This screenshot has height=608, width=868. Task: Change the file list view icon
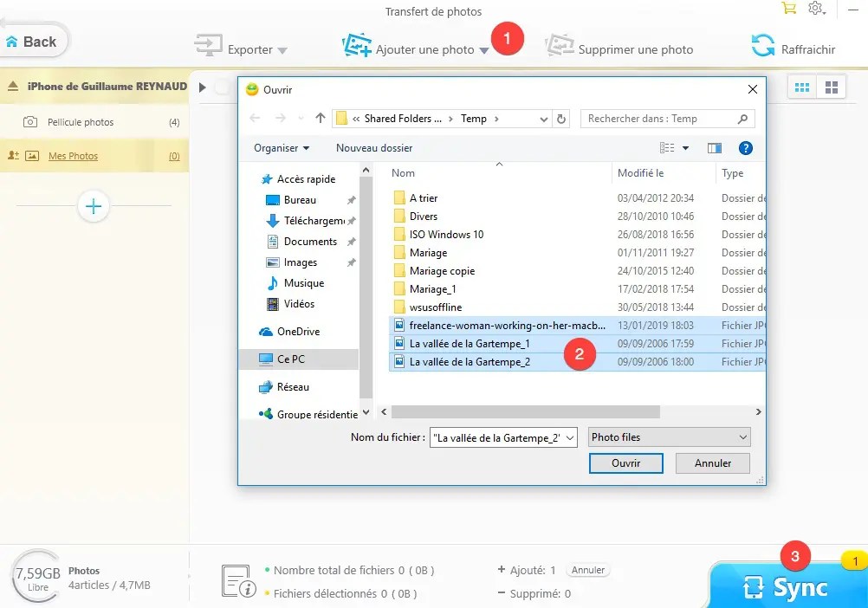click(667, 148)
